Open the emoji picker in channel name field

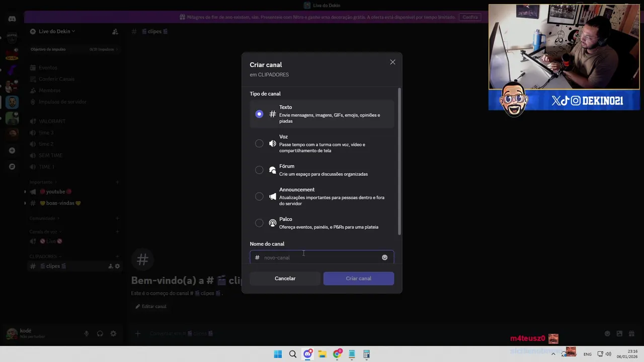point(384,257)
